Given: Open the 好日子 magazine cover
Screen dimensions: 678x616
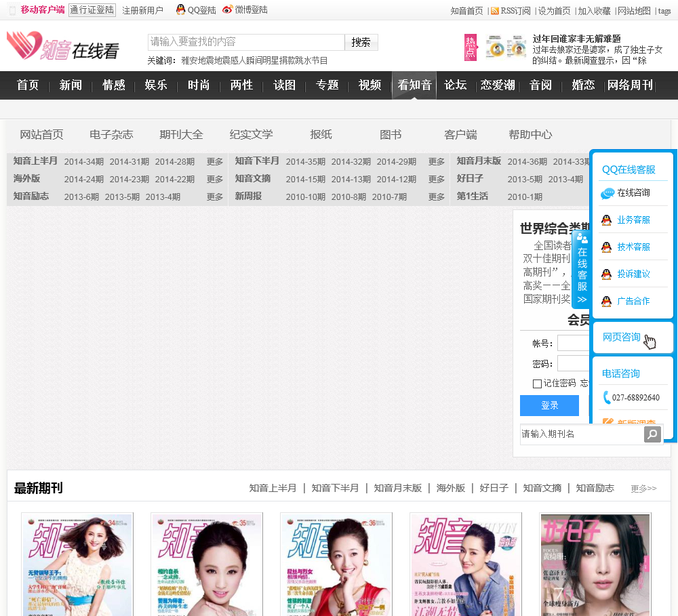Looking at the screenshot, I should click(x=595, y=564).
